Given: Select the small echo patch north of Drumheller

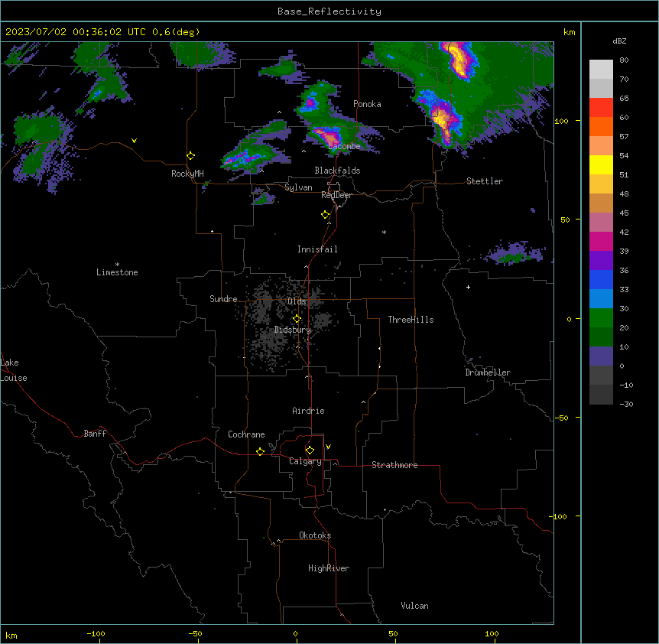Looking at the screenshot, I should pos(515,253).
